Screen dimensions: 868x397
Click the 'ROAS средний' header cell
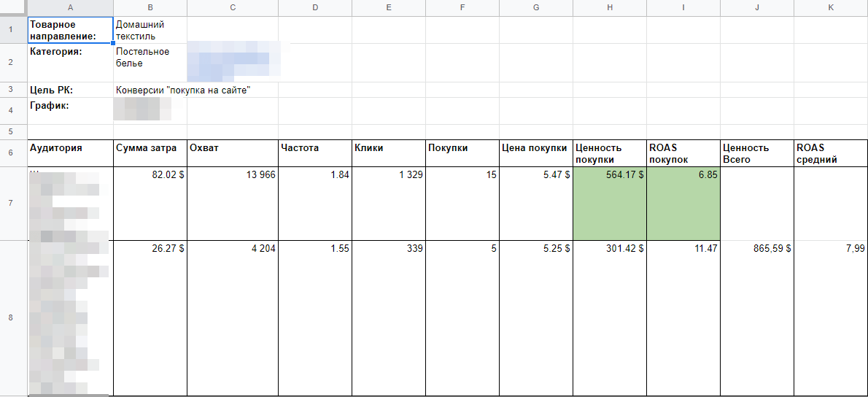830,153
